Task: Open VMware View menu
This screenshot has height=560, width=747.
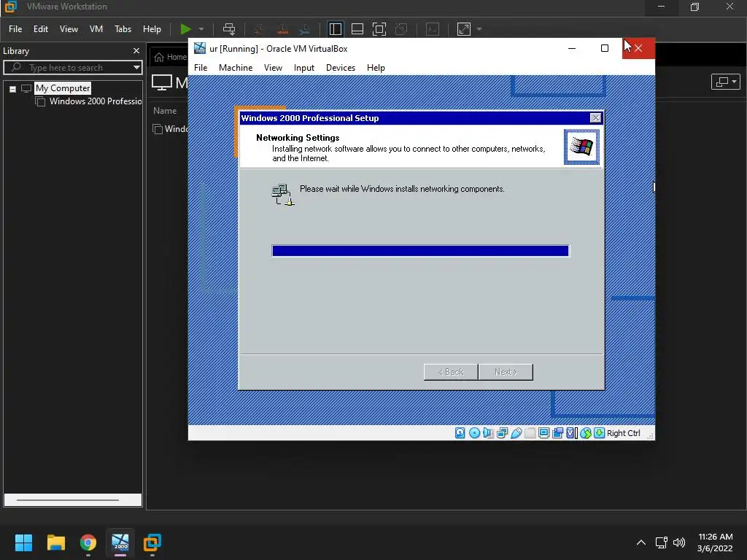Action: click(x=69, y=29)
